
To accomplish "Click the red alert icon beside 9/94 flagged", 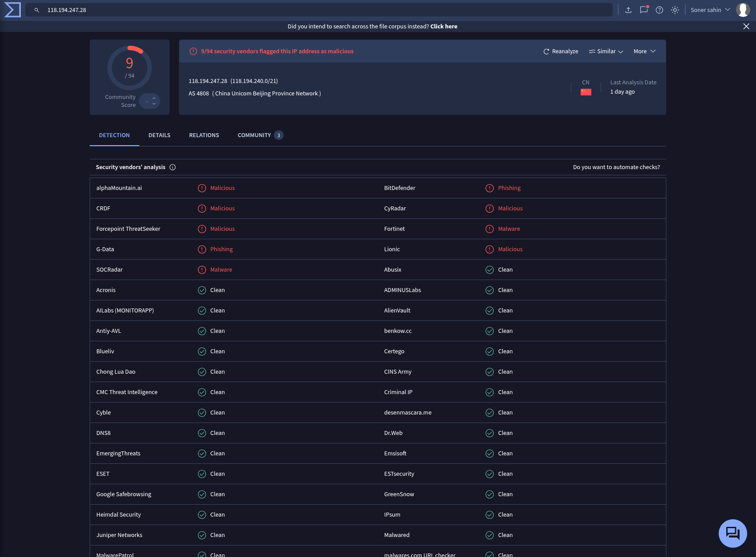I will pos(193,51).
